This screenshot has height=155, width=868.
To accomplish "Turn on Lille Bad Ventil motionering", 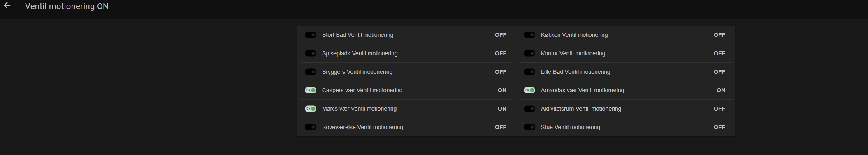I will (529, 72).
